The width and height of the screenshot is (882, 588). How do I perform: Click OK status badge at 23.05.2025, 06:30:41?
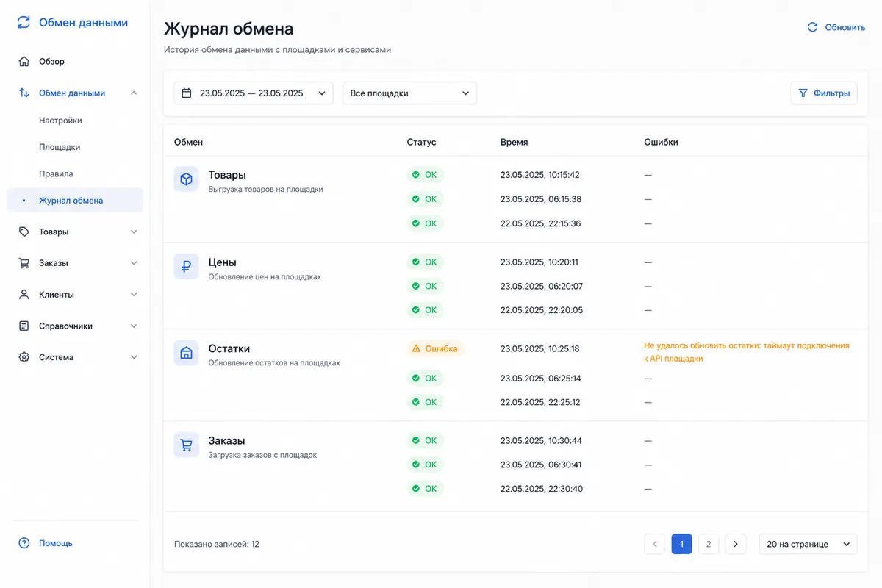tap(425, 465)
